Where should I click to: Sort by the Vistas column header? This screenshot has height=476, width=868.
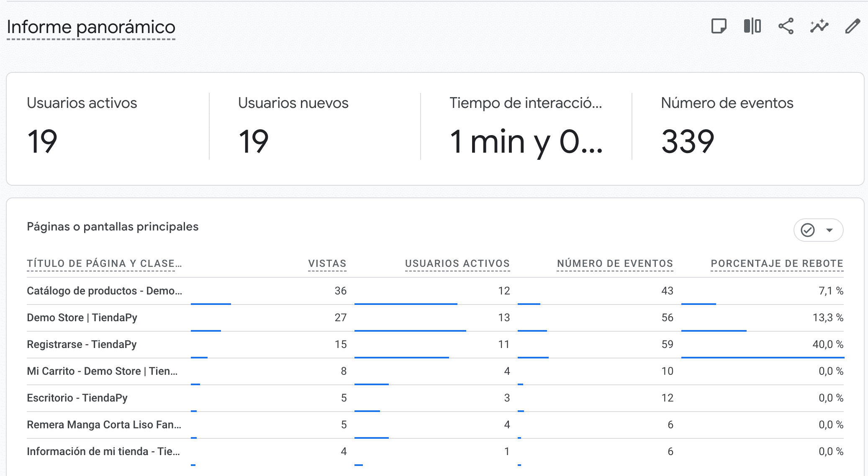[327, 264]
